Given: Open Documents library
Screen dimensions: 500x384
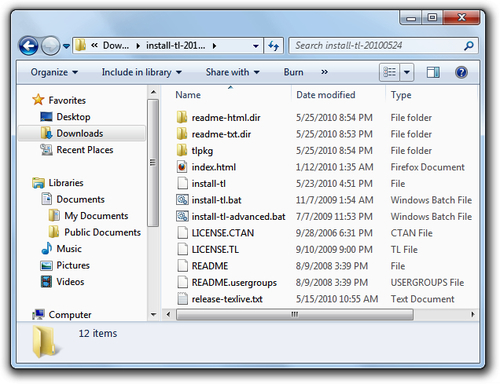Looking at the screenshot, I should coord(80,199).
